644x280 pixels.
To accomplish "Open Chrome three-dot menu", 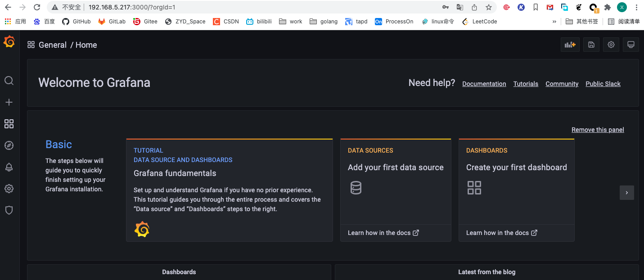I will pyautogui.click(x=636, y=7).
